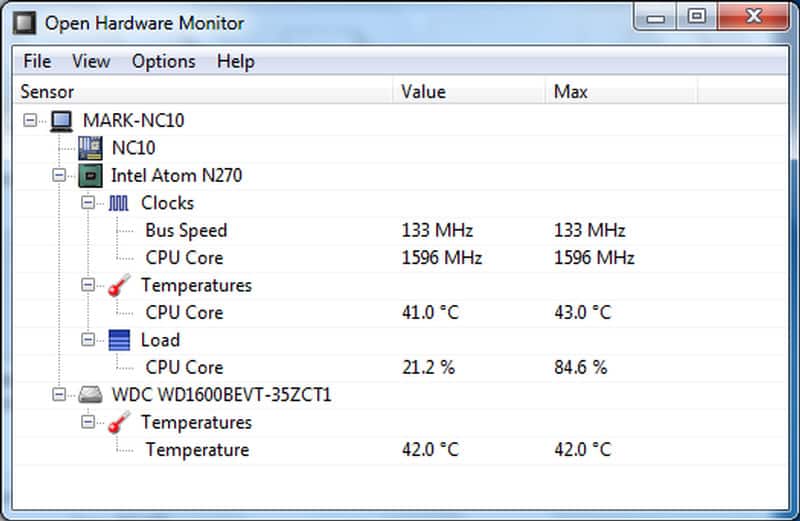Click the hard drive Temperatures thermometer icon
800x521 pixels.
click(x=119, y=423)
